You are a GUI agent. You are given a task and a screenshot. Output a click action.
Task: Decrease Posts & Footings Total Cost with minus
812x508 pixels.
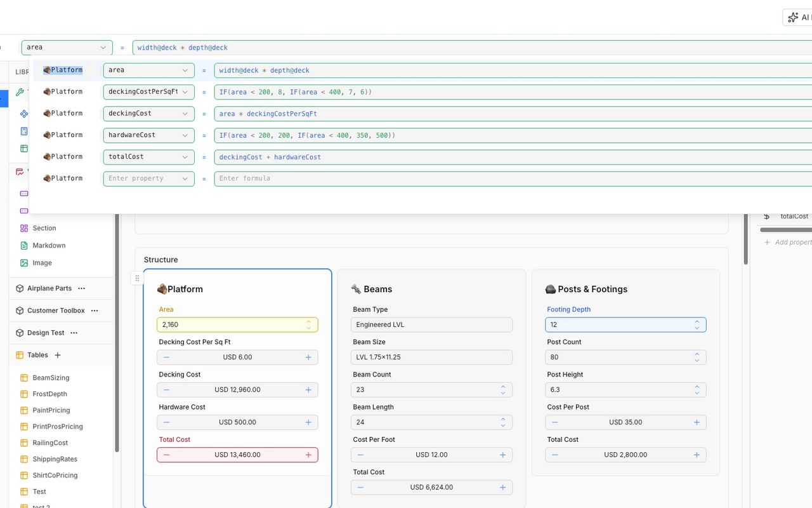[554, 455]
